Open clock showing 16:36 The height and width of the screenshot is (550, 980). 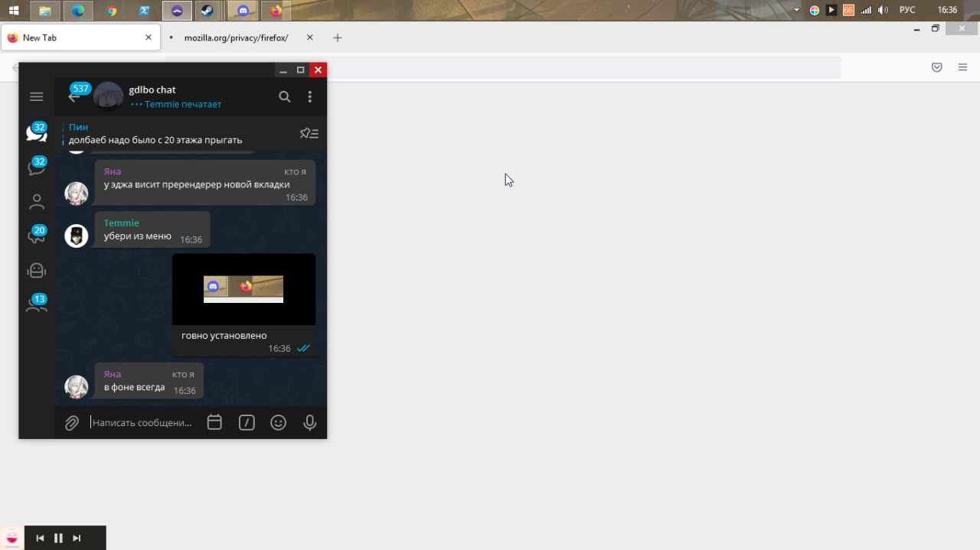click(947, 10)
